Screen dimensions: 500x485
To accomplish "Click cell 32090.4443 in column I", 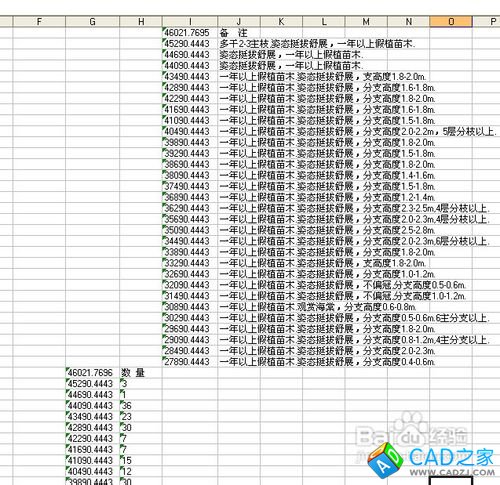I will tap(190, 285).
